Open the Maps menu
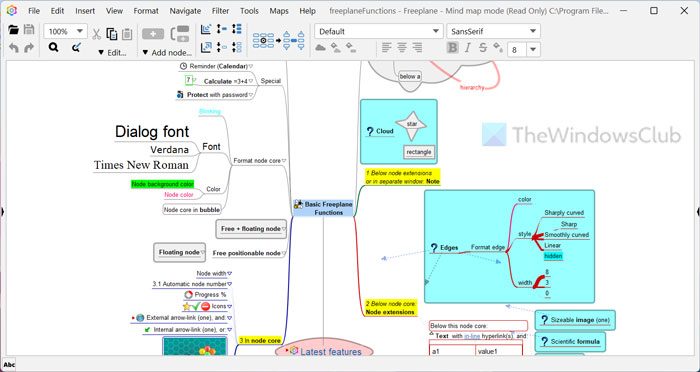Screen dimensions: 700x372 pos(279,11)
